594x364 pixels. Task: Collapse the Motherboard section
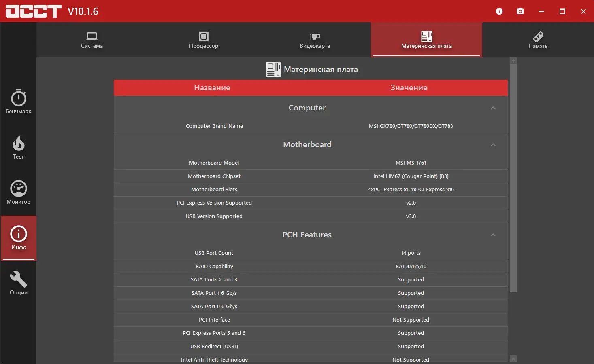point(493,145)
